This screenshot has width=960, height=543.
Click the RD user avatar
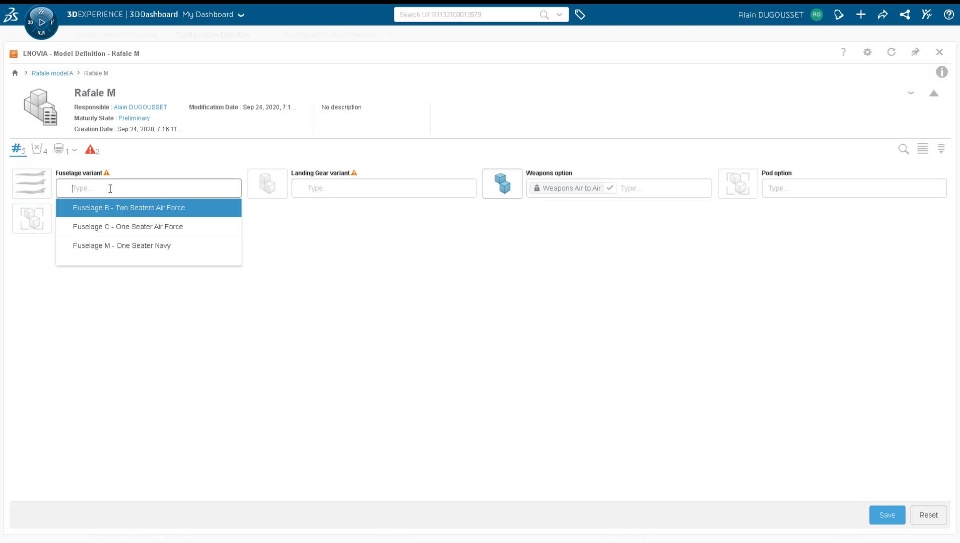point(817,15)
